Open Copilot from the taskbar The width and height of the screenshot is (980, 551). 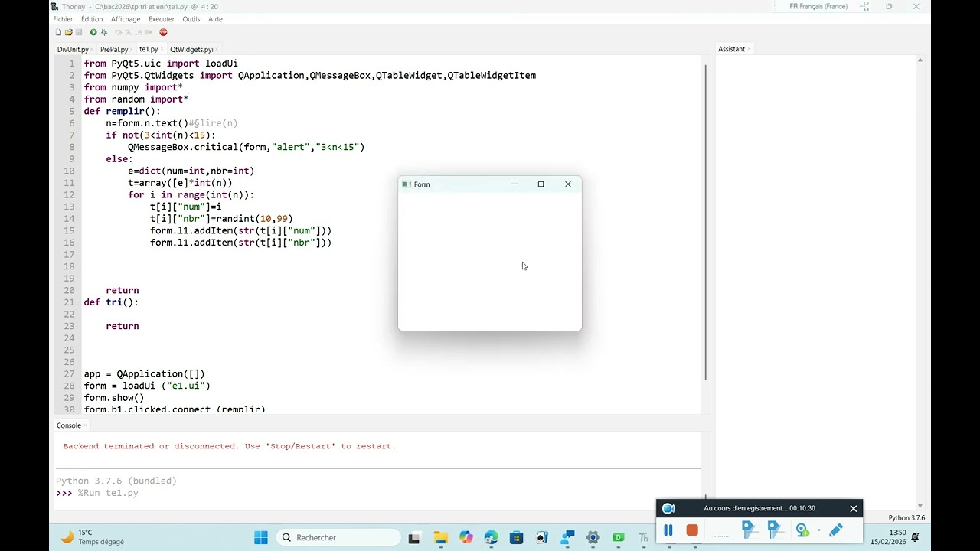(466, 538)
